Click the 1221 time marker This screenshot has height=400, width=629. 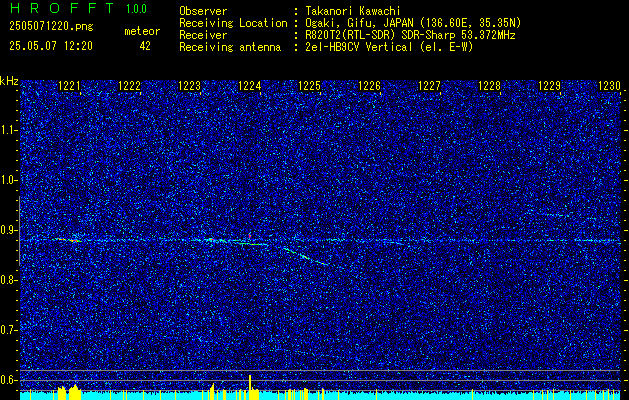click(69, 86)
